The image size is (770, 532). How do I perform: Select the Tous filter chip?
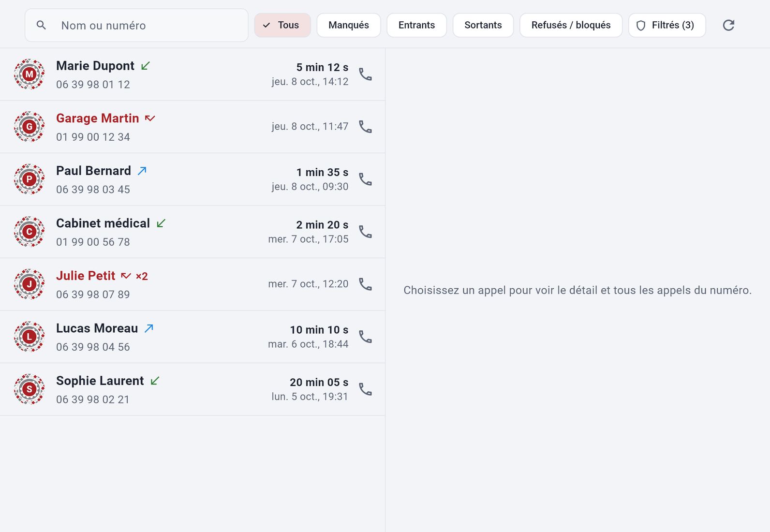pyautogui.click(x=282, y=25)
